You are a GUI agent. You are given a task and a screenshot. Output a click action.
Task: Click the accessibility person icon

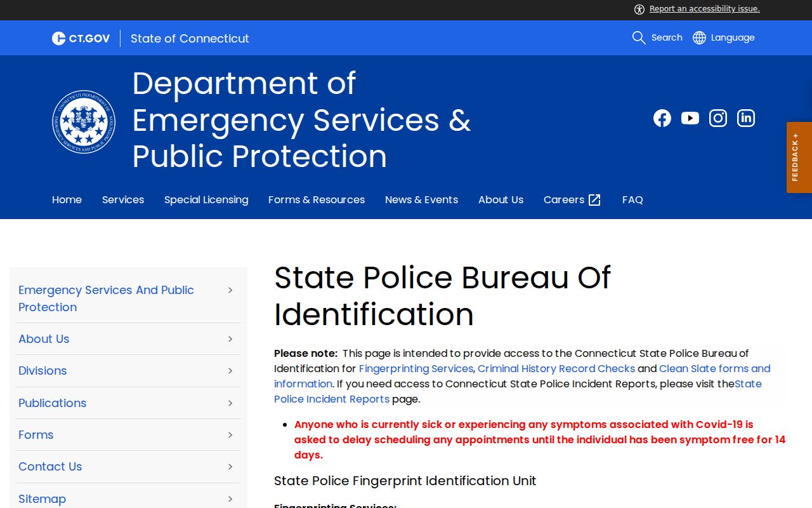[x=639, y=9]
